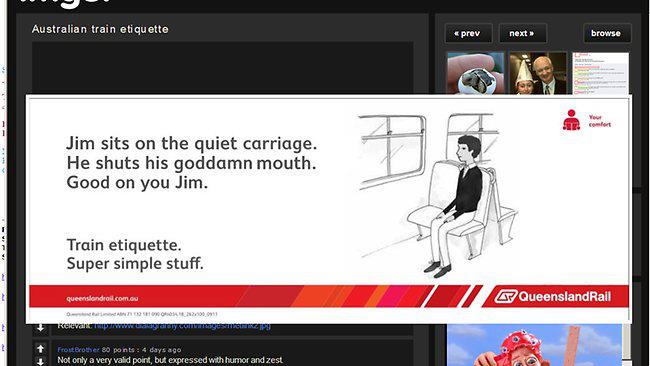The height and width of the screenshot is (366, 650).
Task: Open the red-haired cartoon character thumbnail
Action: 534,345
